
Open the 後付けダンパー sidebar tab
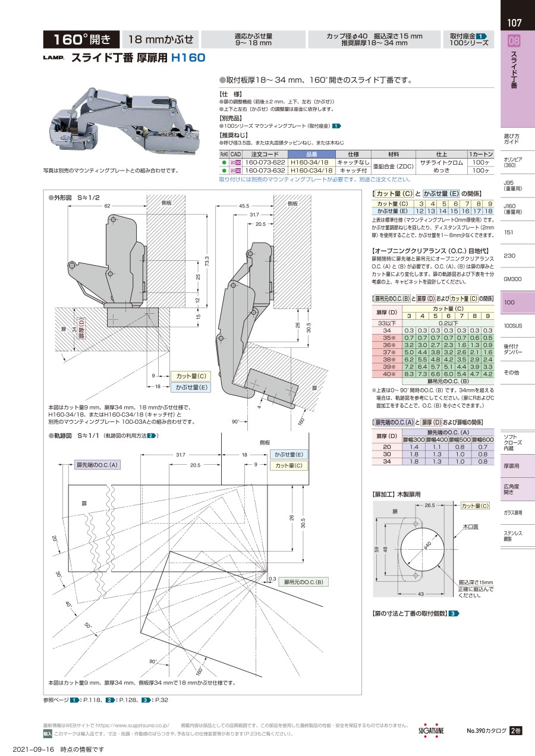[x=512, y=349]
